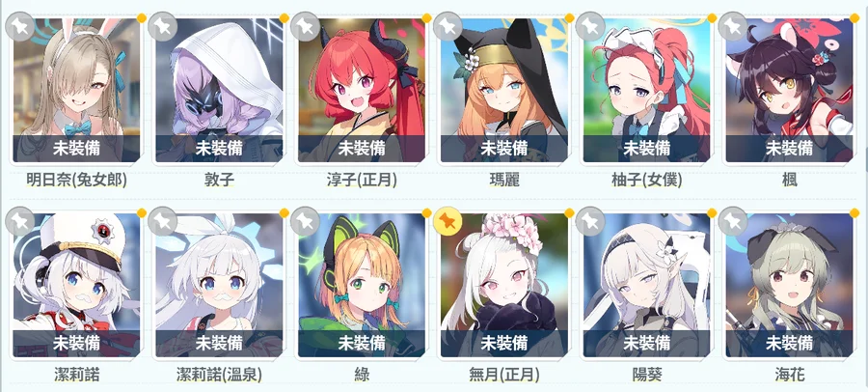Click pin icon on 淳子(正月) card
The width and height of the screenshot is (868, 392).
(305, 27)
